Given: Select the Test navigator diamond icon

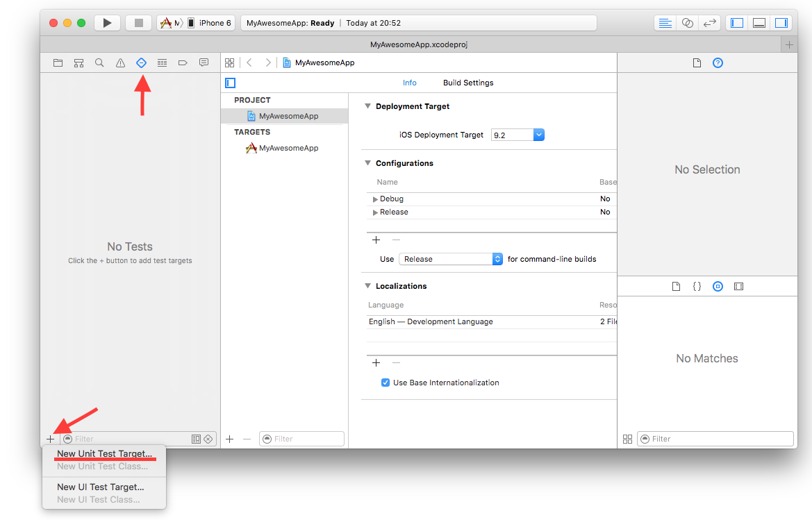Looking at the screenshot, I should coord(142,62).
